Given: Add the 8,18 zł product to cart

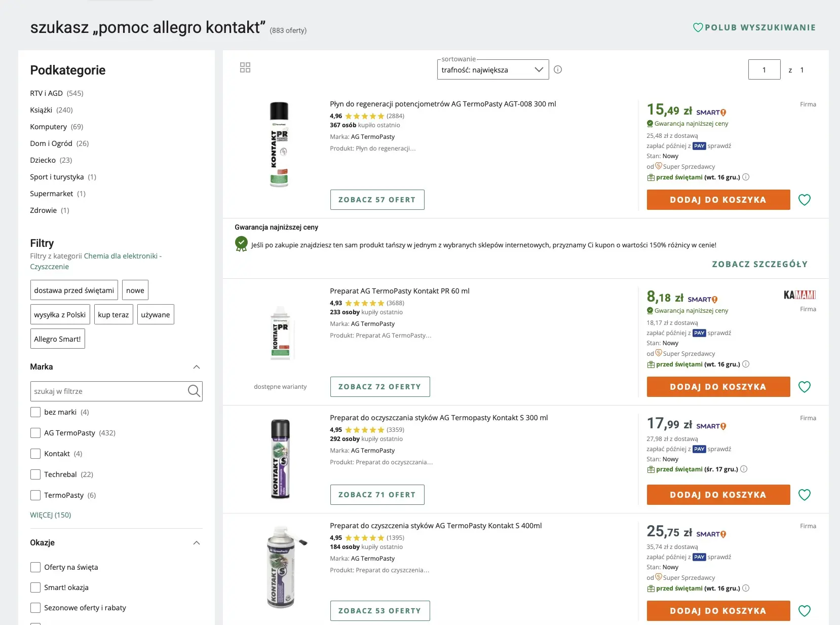Looking at the screenshot, I should (x=718, y=387).
